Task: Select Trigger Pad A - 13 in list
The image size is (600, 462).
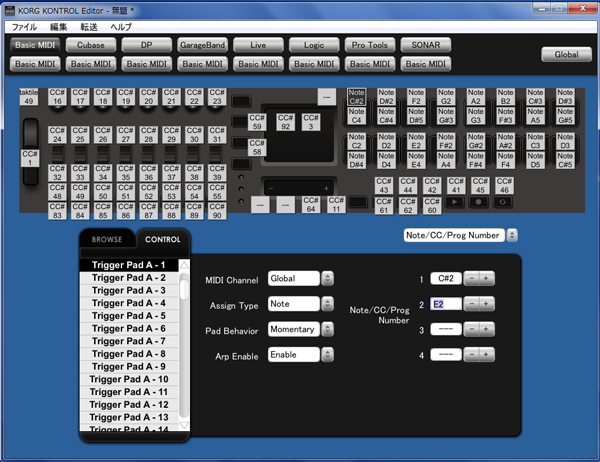Action: (129, 417)
